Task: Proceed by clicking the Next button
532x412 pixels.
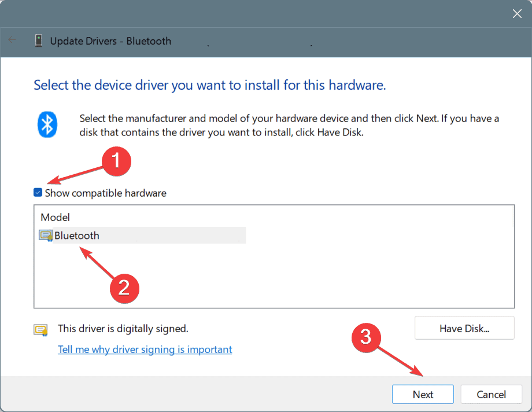Action: 423,394
